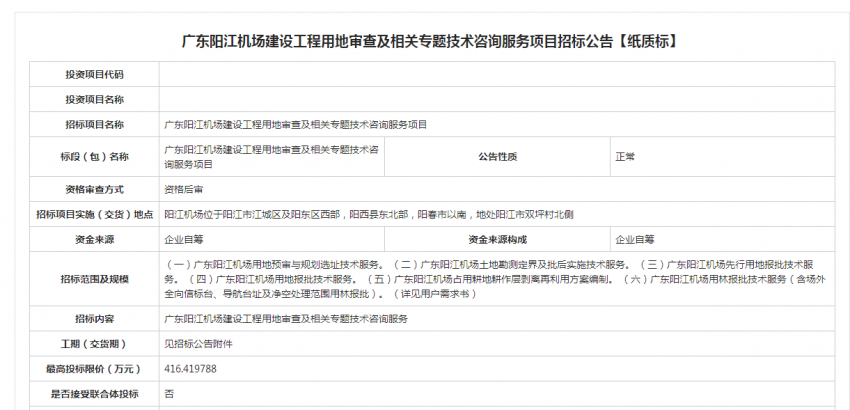Click the label 招标内容
The height and width of the screenshot is (410, 850).
(94, 319)
